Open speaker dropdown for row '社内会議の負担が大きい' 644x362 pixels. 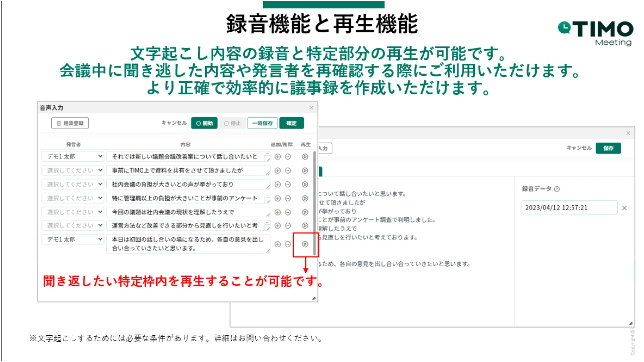(73, 184)
